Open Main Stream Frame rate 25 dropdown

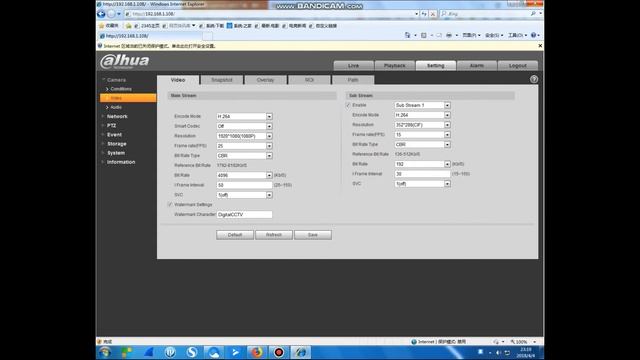(269, 146)
